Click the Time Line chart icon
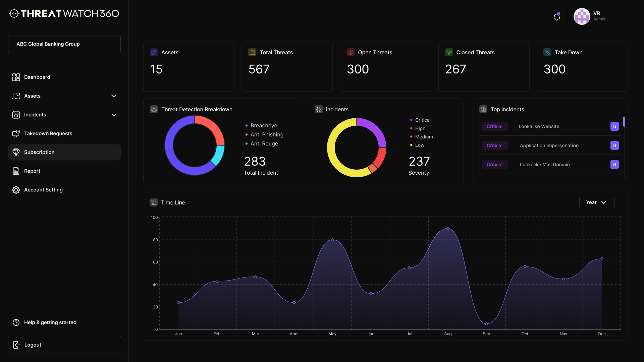 click(x=154, y=202)
